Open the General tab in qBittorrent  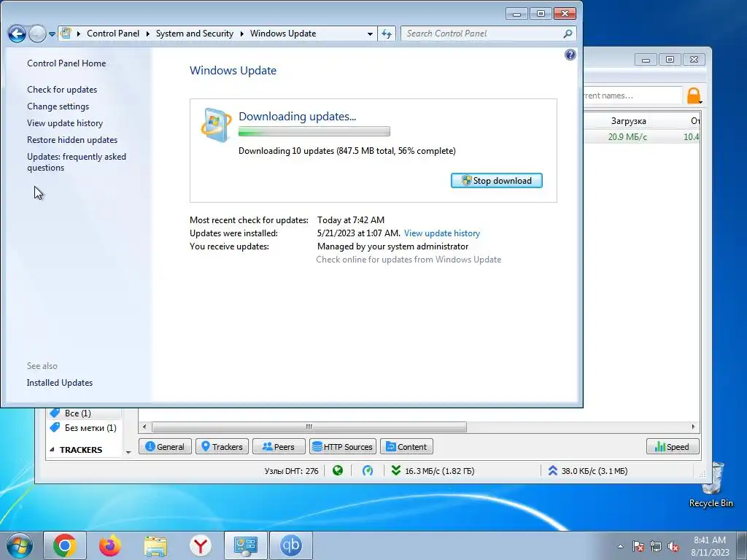tap(165, 447)
